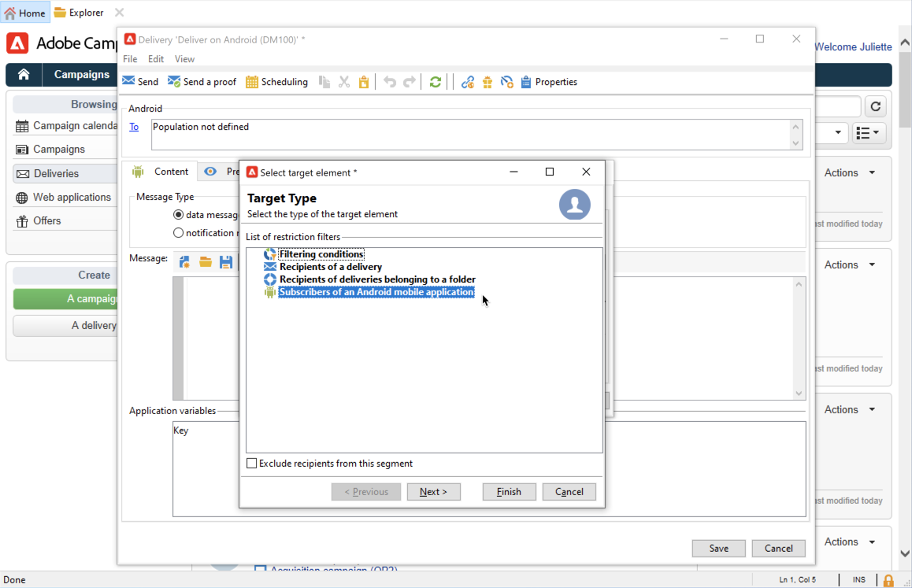Click Cancel in Select target element dialog
This screenshot has width=912, height=588.
(x=569, y=492)
